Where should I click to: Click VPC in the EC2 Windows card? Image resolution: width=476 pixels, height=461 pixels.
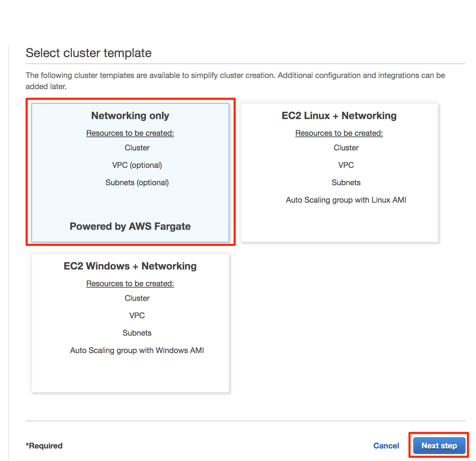[137, 315]
